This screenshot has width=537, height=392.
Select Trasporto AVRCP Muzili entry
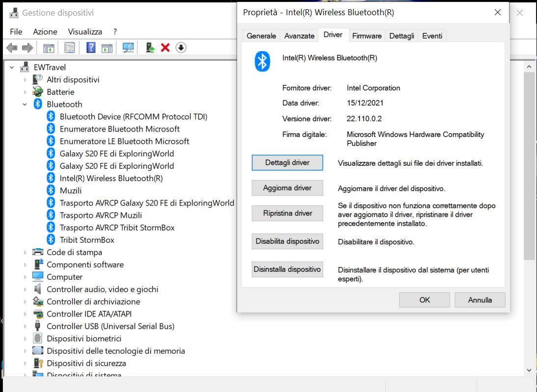101,215
